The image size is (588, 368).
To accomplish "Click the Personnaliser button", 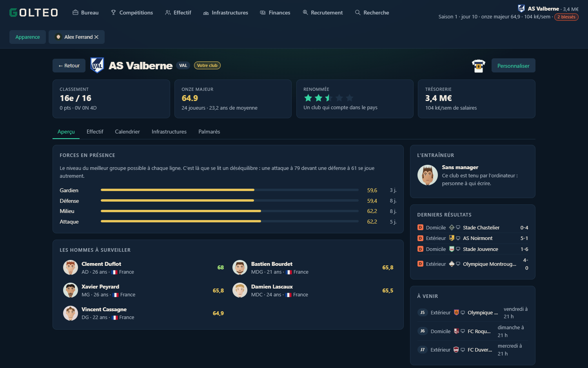I will click(514, 65).
